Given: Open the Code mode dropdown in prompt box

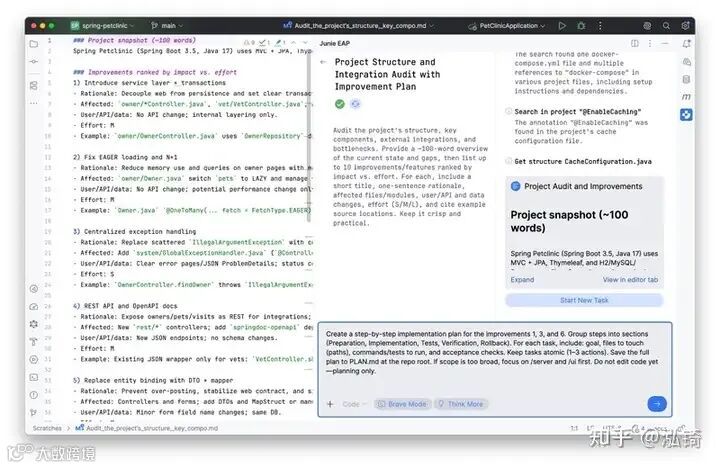Looking at the screenshot, I should pos(354,404).
